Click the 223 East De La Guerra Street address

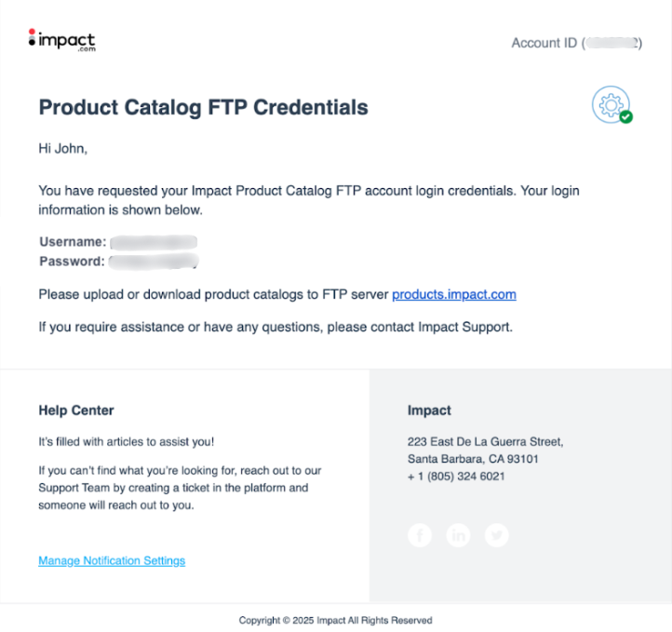tap(485, 441)
